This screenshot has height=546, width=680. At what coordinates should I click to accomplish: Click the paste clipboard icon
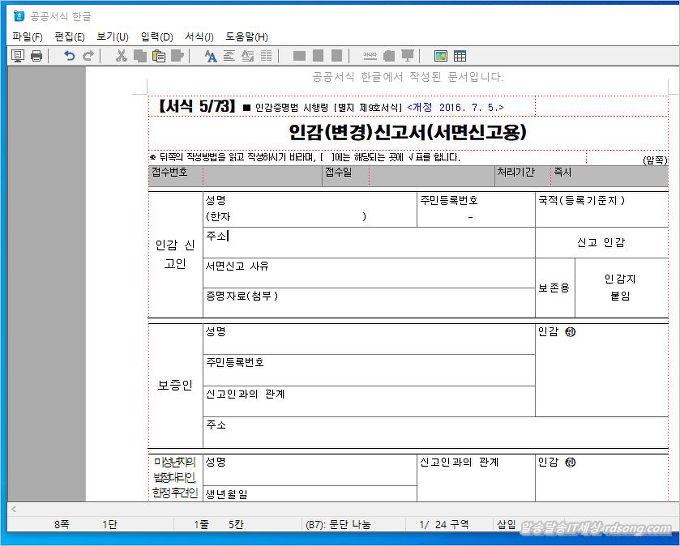(x=158, y=56)
